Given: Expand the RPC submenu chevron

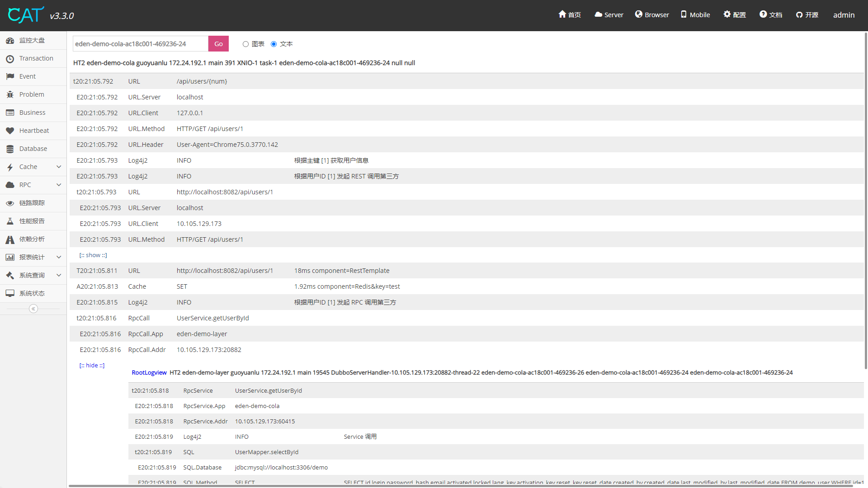Looking at the screenshot, I should pyautogui.click(x=59, y=185).
